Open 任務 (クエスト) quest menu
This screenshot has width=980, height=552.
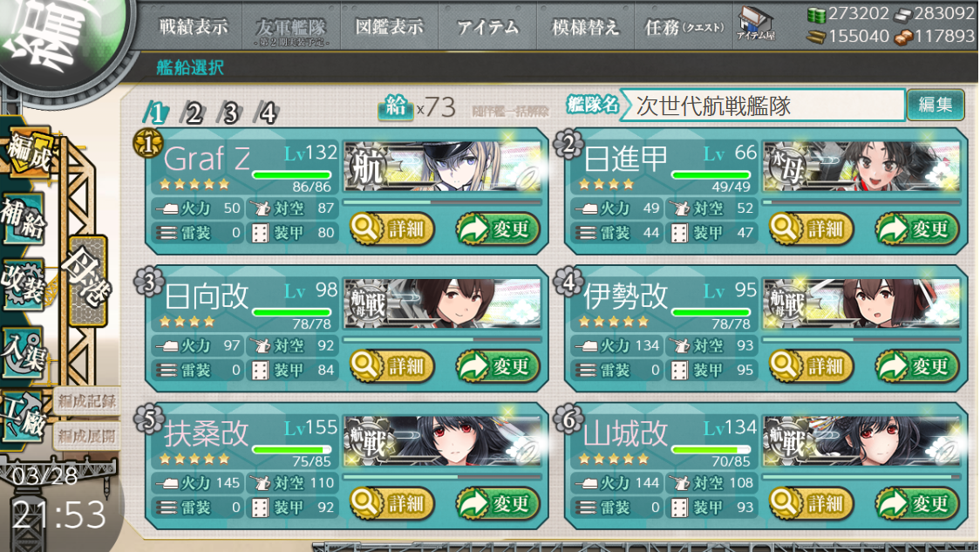(x=684, y=28)
